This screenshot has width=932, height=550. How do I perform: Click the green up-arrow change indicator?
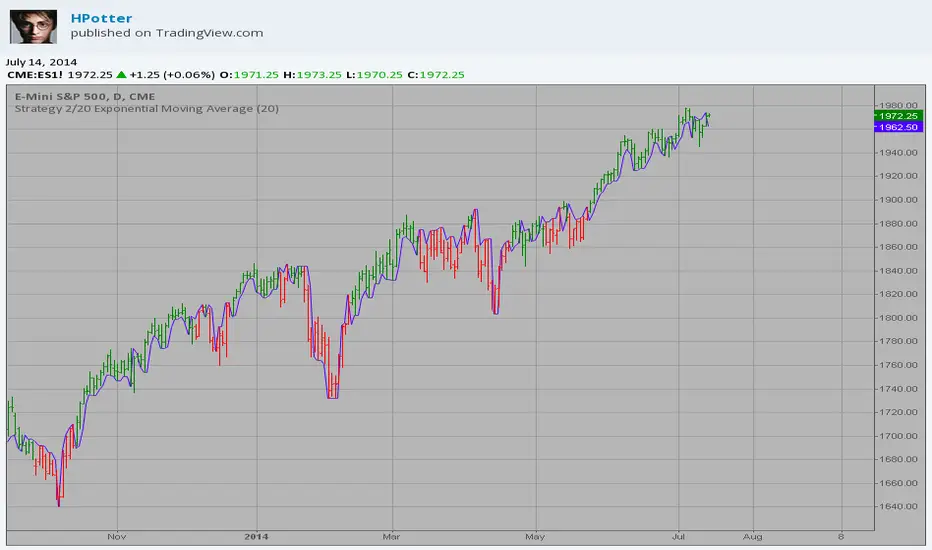click(121, 75)
